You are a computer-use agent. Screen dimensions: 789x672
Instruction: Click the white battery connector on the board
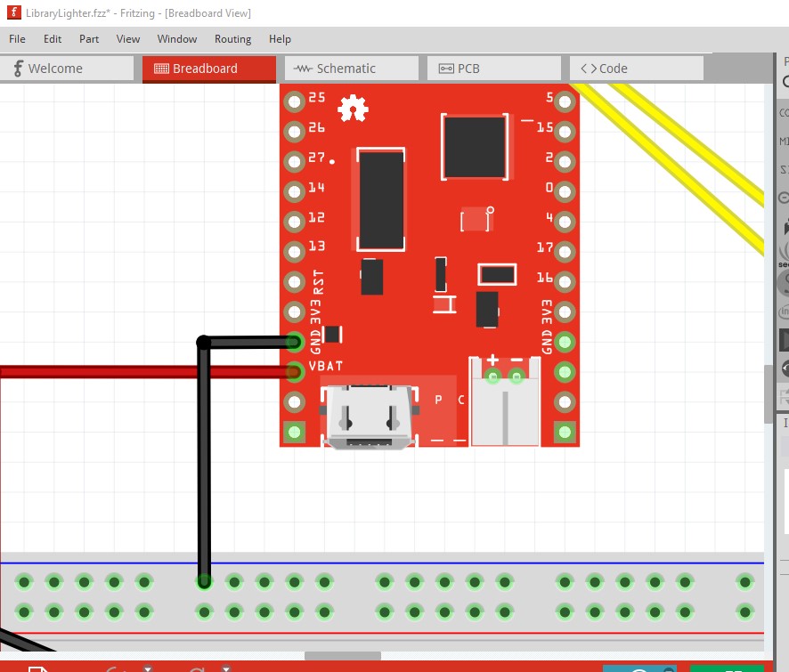point(505,401)
